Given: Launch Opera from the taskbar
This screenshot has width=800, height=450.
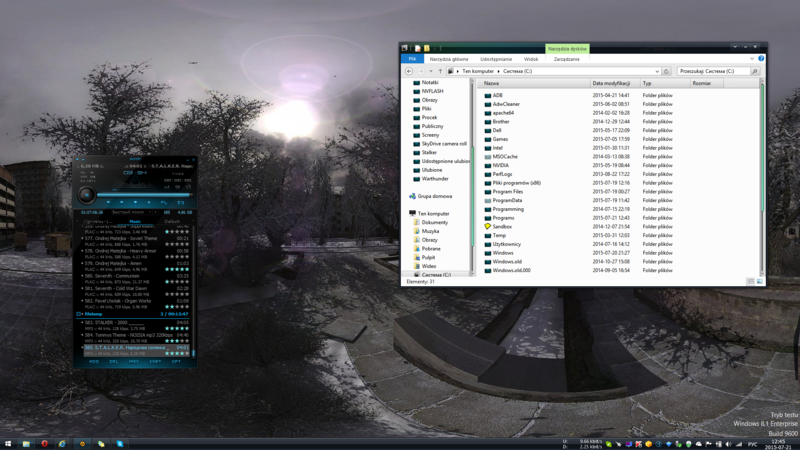Looking at the screenshot, I should click(44, 444).
